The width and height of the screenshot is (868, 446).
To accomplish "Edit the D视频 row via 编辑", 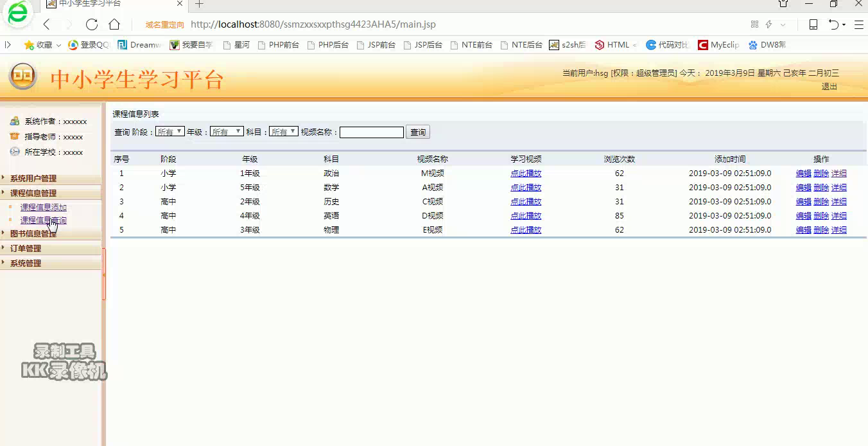I will tap(803, 216).
